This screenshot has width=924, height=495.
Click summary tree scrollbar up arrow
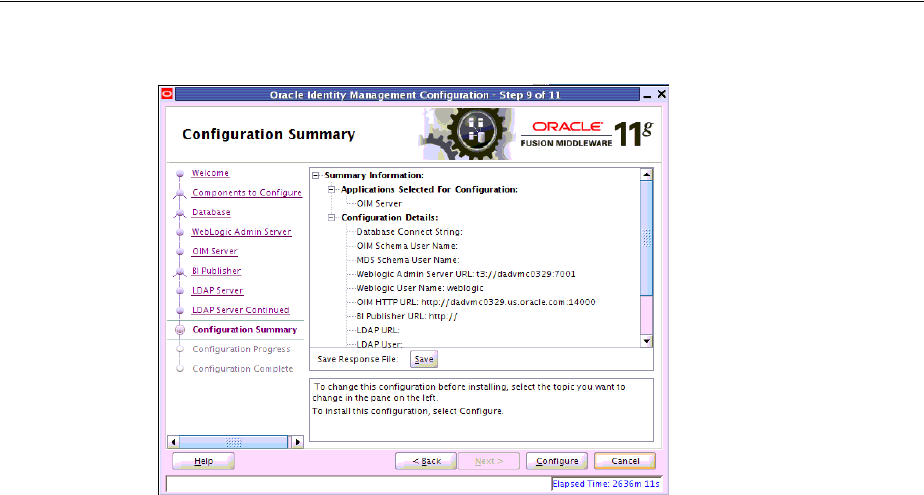(x=646, y=174)
